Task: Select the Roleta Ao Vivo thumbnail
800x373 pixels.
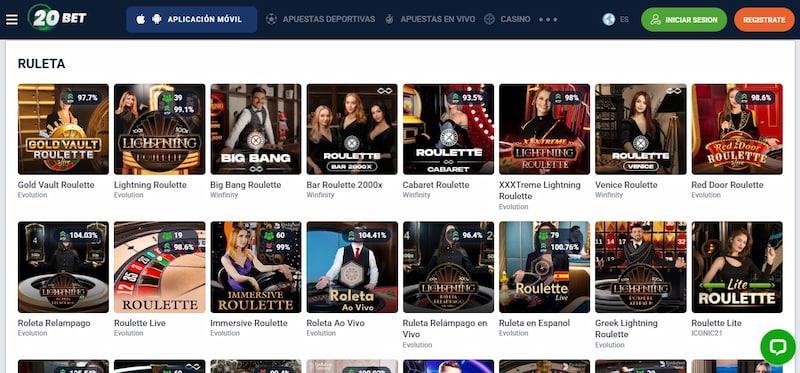Action: coord(352,267)
